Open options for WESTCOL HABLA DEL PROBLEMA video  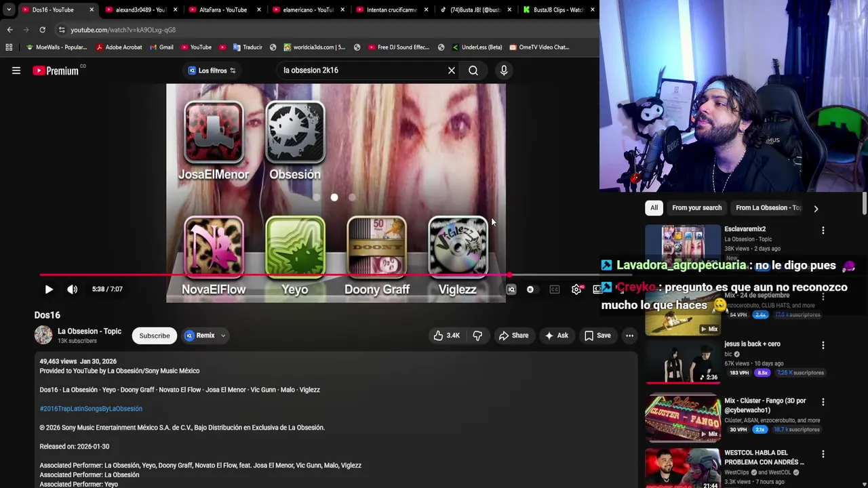(x=823, y=455)
